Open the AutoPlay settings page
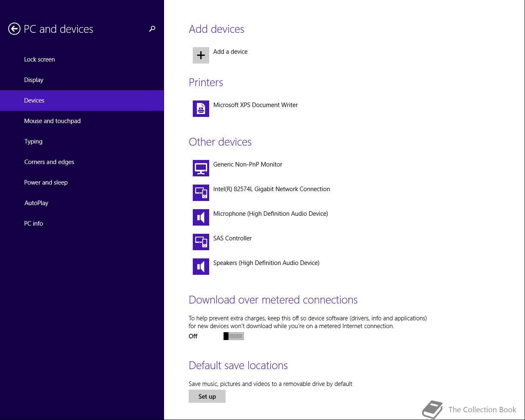The image size is (525, 420). pos(36,203)
